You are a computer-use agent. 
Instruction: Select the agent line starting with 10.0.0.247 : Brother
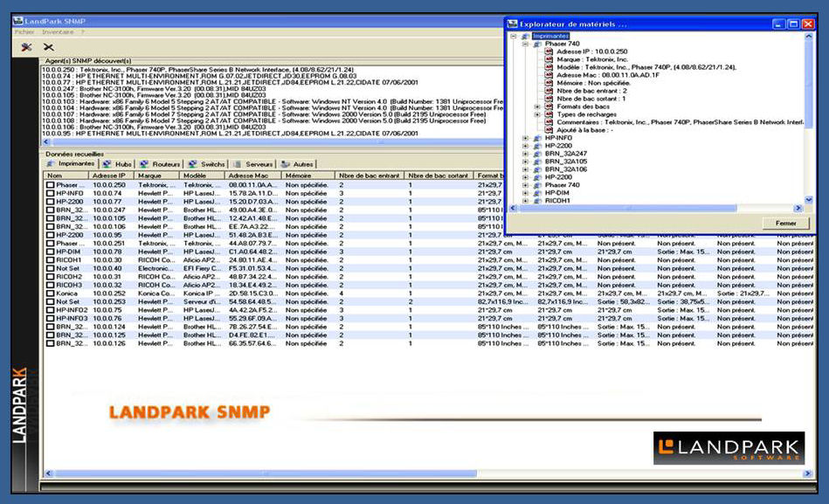tap(154, 89)
